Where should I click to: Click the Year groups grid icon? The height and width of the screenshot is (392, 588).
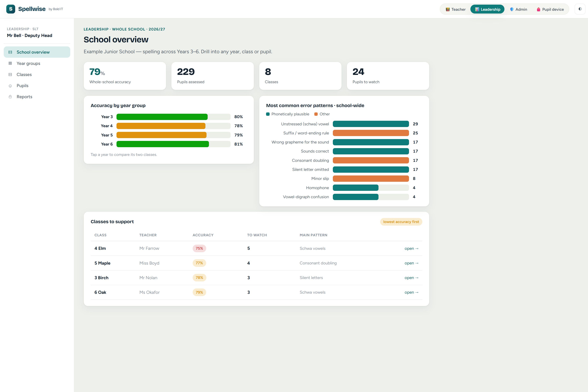click(10, 63)
